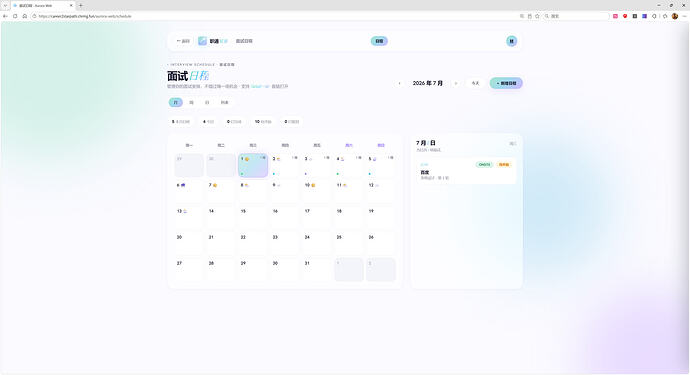Select the highlighted July 1 calendar cell
Image resolution: width=690 pixels, height=375 pixels.
(x=253, y=165)
